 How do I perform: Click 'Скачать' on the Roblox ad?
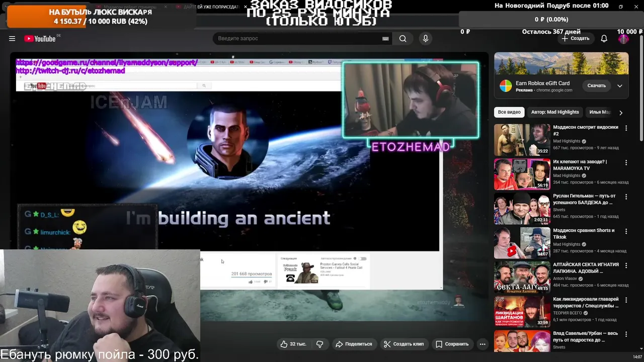point(597,86)
